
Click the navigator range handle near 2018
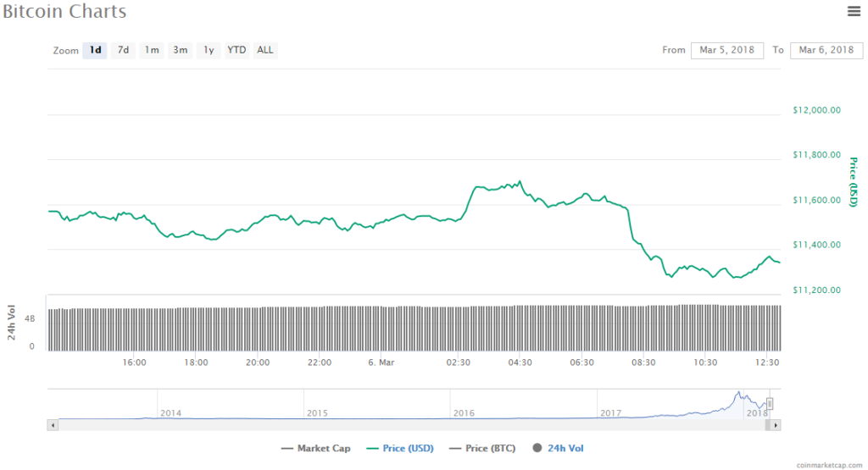click(770, 403)
